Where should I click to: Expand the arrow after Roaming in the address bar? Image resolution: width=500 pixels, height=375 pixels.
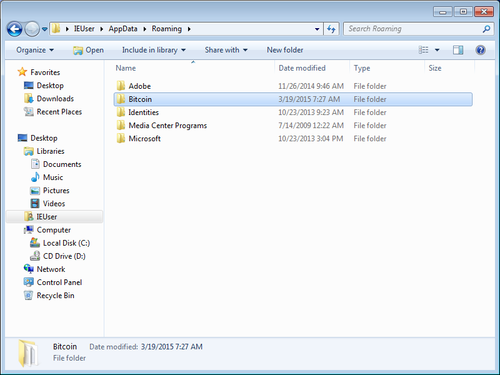pos(189,29)
